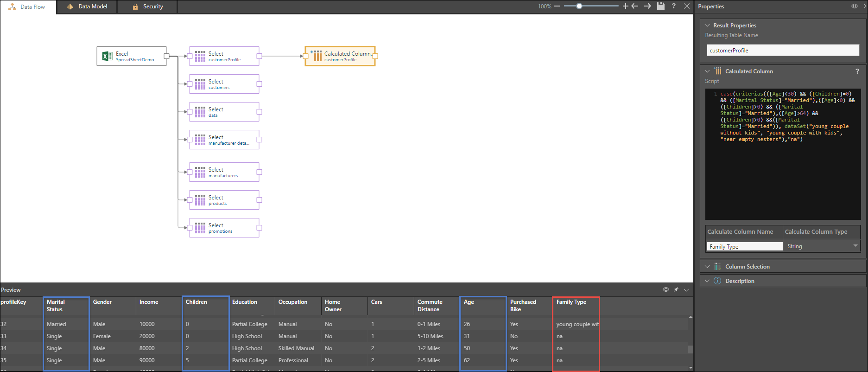Viewport: 868px width, 372px height.
Task: Expand the Description section
Action: (739, 281)
